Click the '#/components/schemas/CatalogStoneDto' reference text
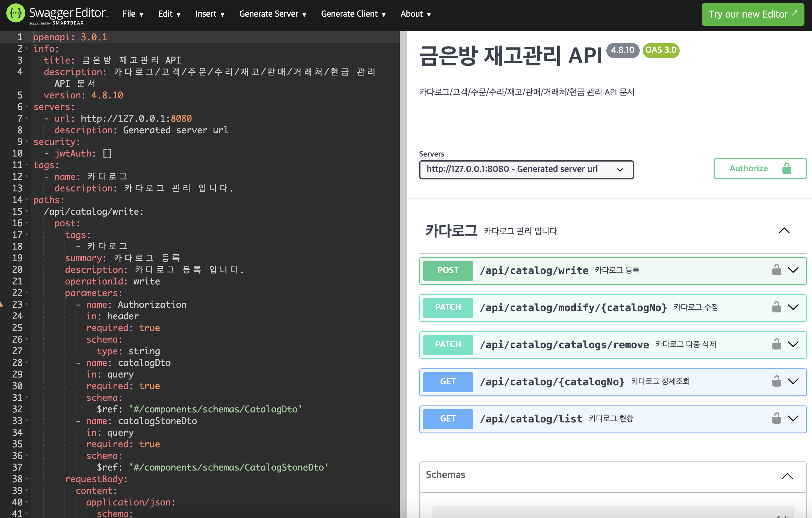This screenshot has height=518, width=812. tap(229, 467)
